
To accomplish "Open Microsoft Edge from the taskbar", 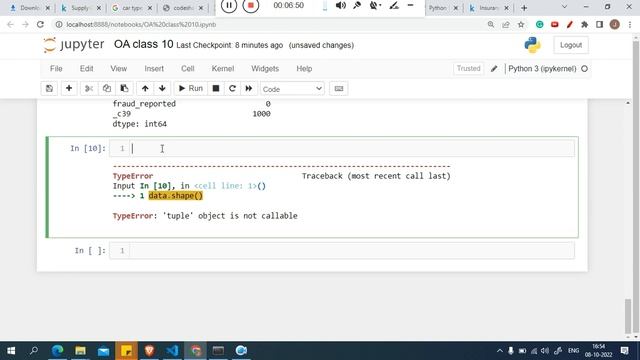I will [58, 351].
